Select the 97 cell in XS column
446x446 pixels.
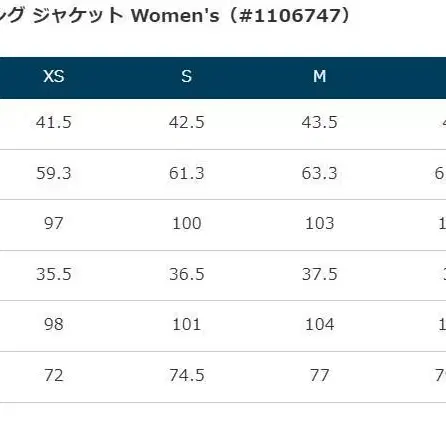[54, 223]
